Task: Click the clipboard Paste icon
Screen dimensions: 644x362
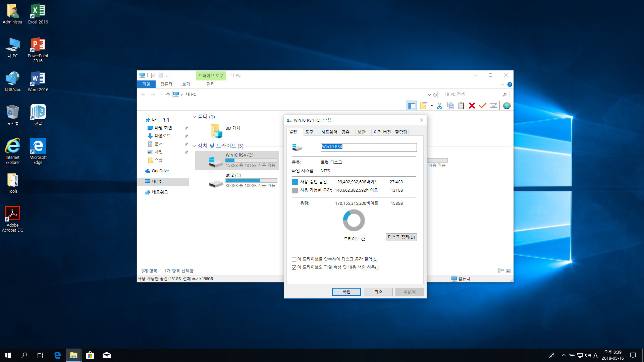Action: (x=461, y=106)
